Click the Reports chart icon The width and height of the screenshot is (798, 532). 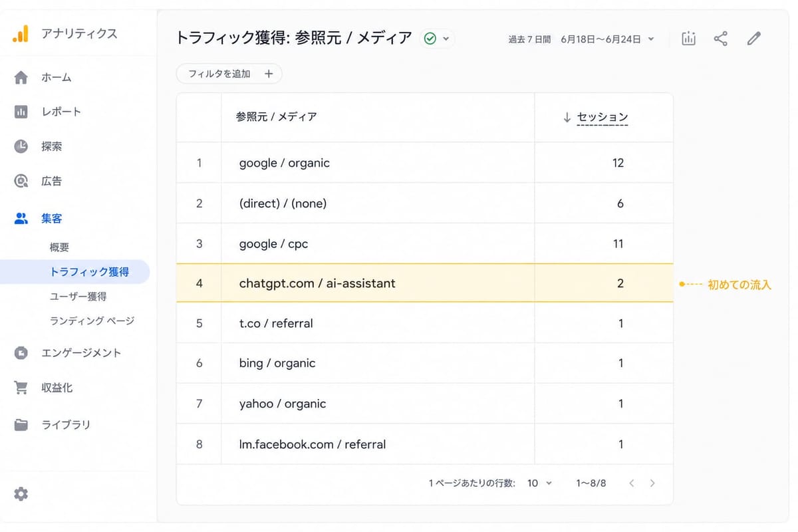(21, 112)
